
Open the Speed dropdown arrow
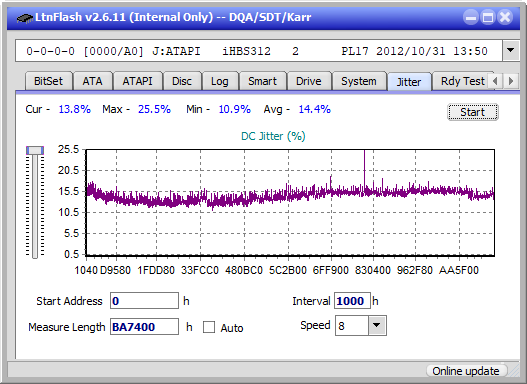pyautogui.click(x=377, y=325)
